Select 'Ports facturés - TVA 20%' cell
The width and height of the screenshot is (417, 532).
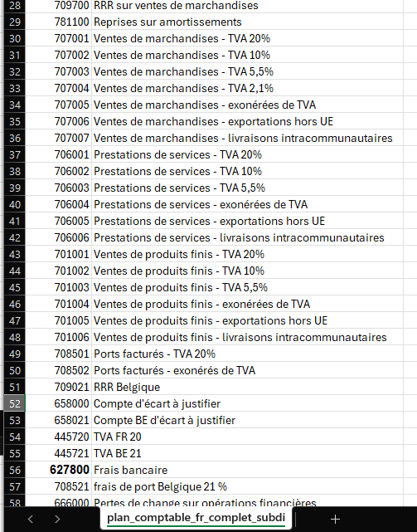point(247,354)
